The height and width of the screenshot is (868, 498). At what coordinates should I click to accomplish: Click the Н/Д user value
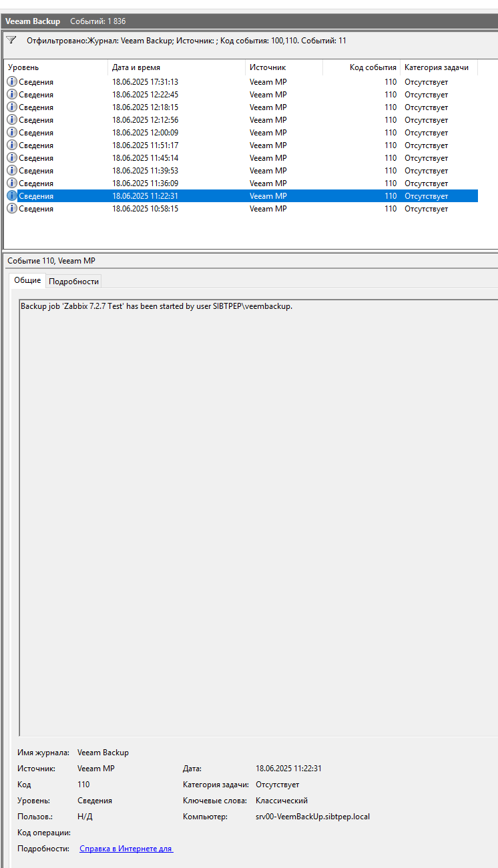tap(85, 817)
